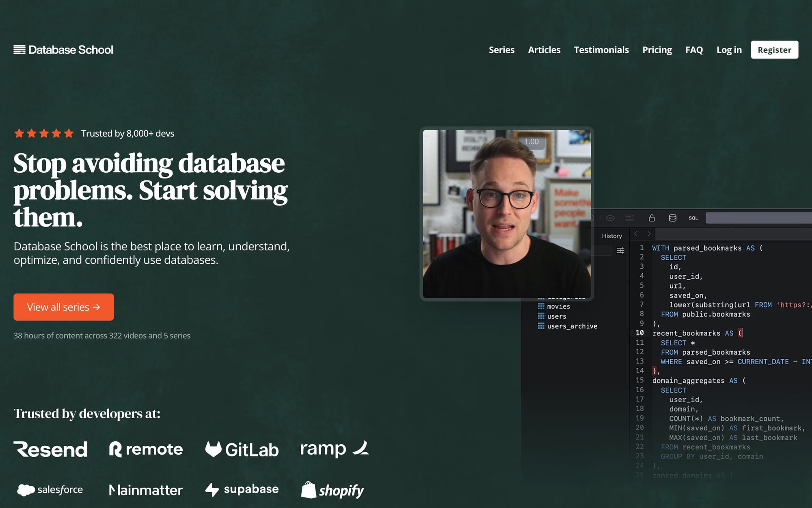Go back with the left chevron arrow
Viewport: 812px width, 508px height.
tap(636, 234)
